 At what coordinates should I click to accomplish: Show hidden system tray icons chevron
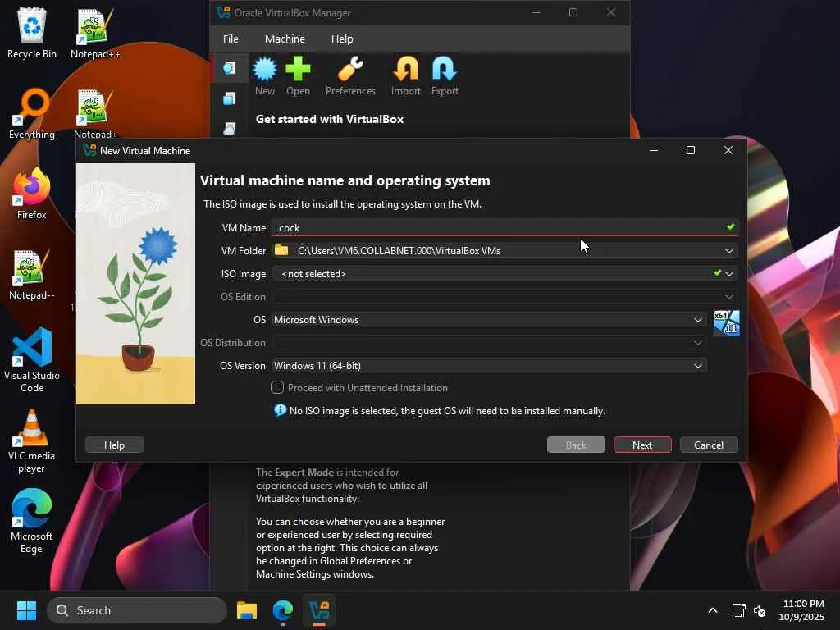[713, 610]
